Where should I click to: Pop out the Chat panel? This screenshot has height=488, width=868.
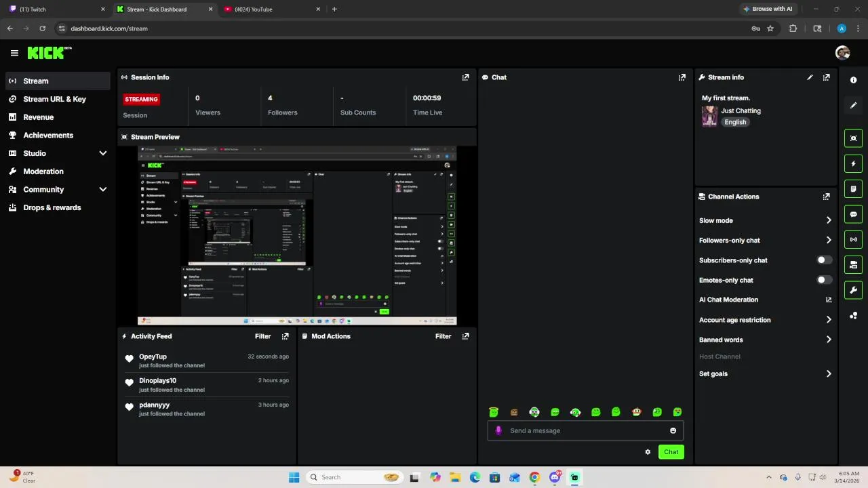pos(682,77)
